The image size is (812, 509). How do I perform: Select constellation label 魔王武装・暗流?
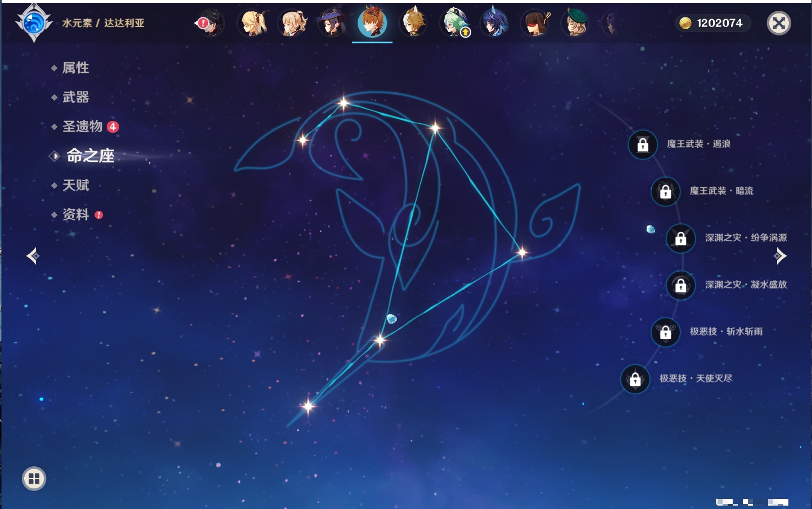(721, 191)
